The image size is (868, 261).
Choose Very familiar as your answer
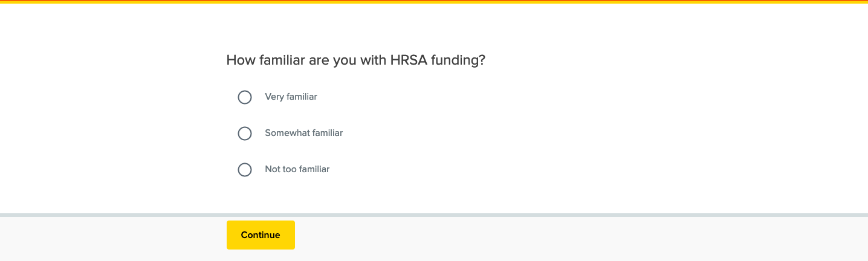(x=245, y=97)
